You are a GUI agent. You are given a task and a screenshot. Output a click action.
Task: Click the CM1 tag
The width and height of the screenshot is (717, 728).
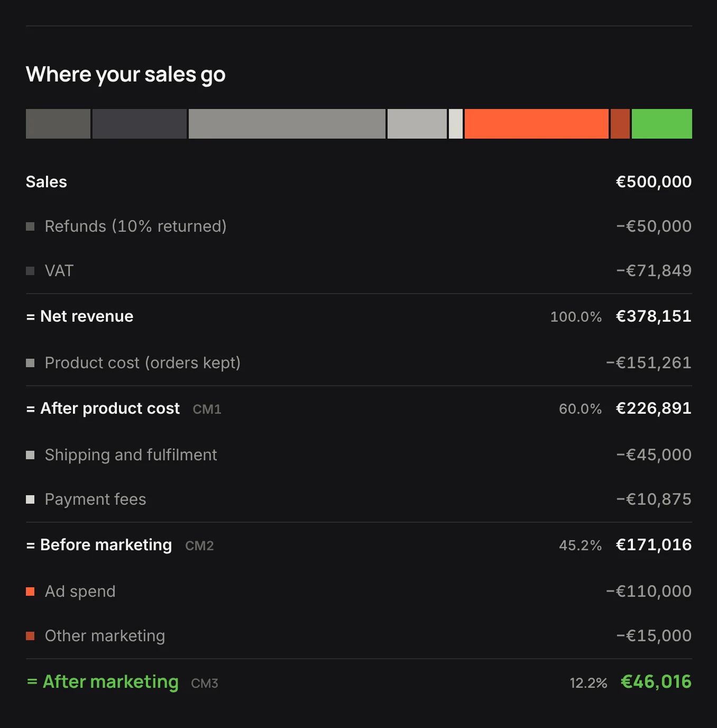tap(207, 410)
